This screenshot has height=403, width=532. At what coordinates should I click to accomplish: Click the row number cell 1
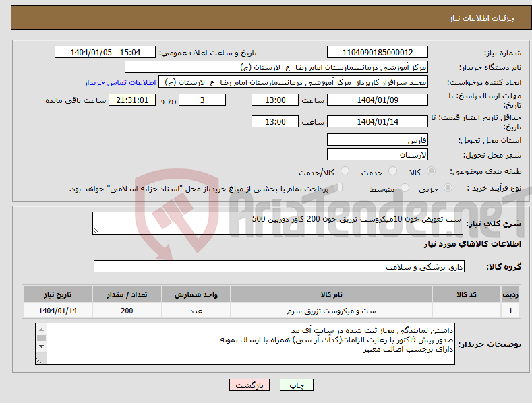510,311
